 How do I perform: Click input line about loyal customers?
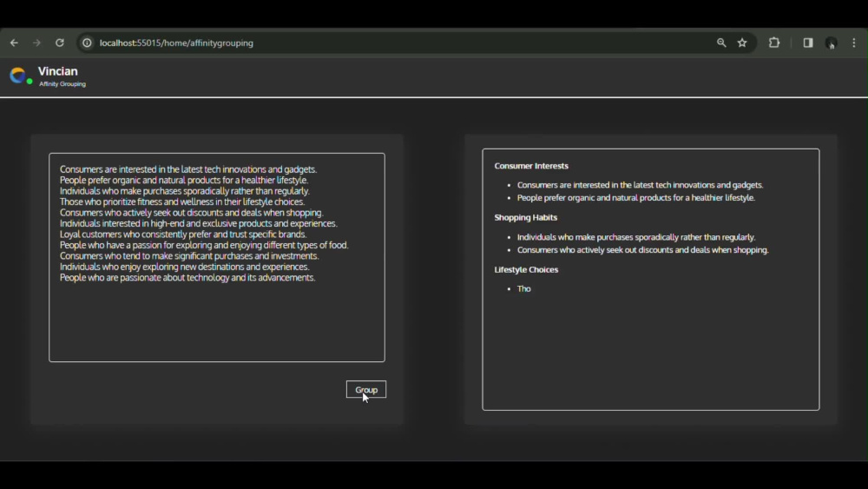click(x=183, y=235)
